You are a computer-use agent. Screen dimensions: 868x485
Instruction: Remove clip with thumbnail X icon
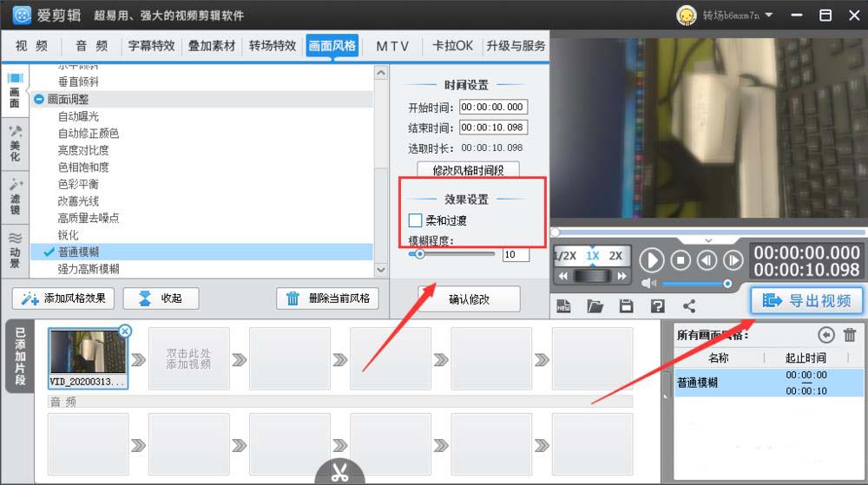[x=125, y=331]
